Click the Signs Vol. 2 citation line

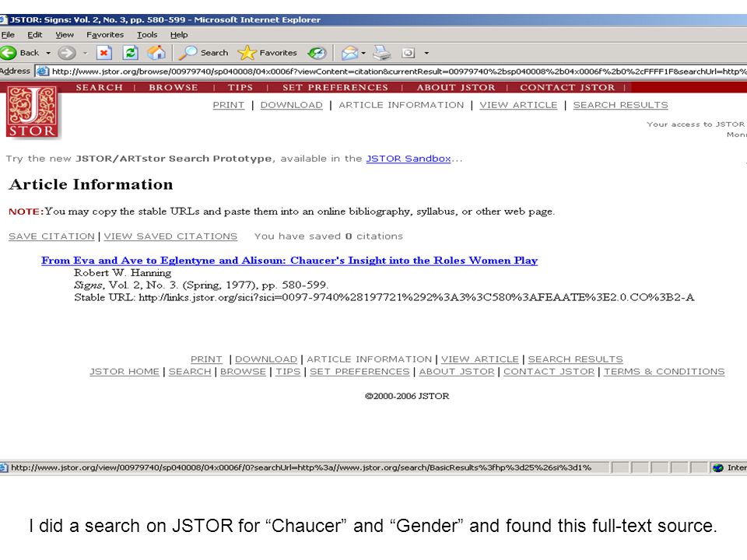point(201,285)
